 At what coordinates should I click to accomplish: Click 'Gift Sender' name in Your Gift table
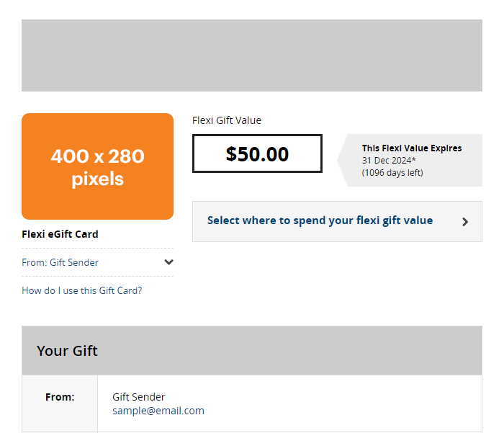[139, 397]
